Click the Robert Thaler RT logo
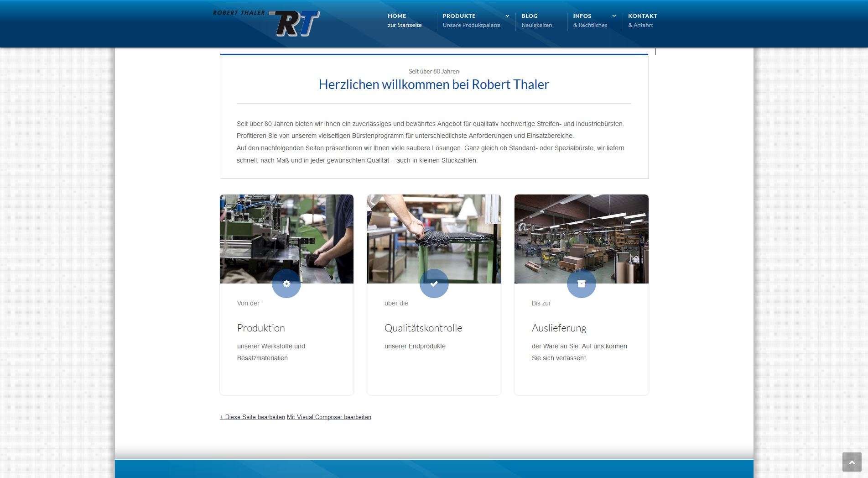 click(x=266, y=23)
